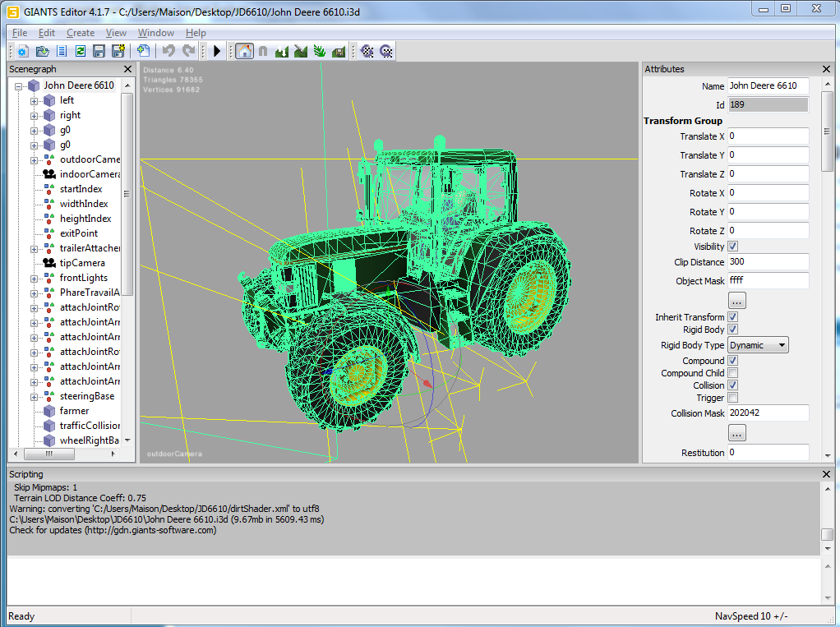840x627 pixels.
Task: Expand the right node in Scenegraph
Action: click(x=34, y=116)
